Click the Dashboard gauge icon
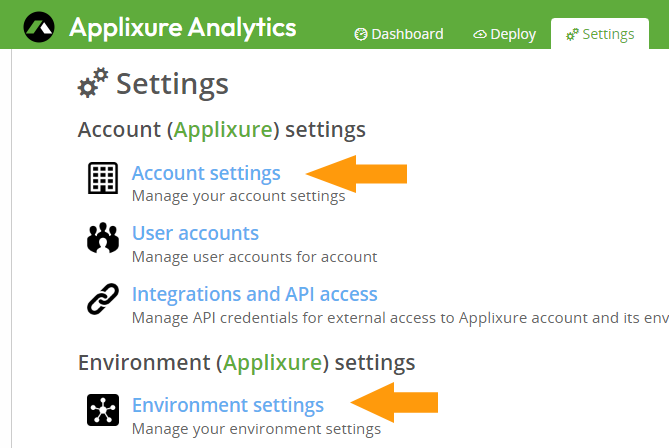The image size is (669, 448). pos(361,34)
